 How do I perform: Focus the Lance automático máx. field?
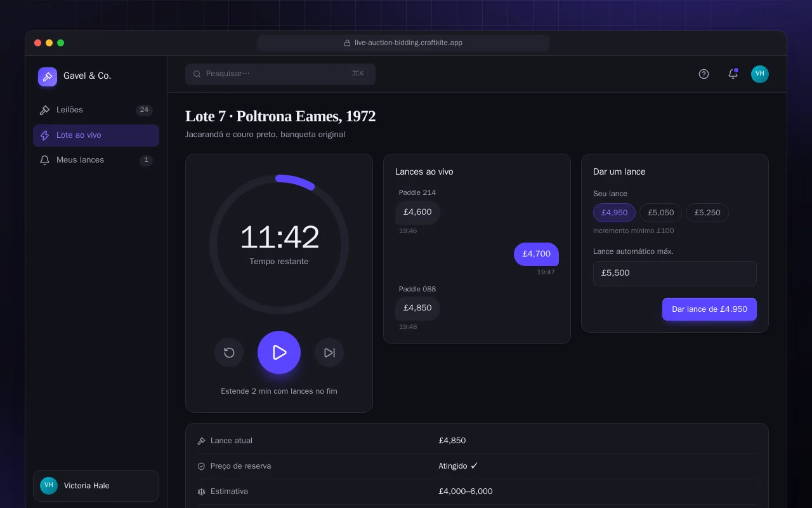click(675, 274)
